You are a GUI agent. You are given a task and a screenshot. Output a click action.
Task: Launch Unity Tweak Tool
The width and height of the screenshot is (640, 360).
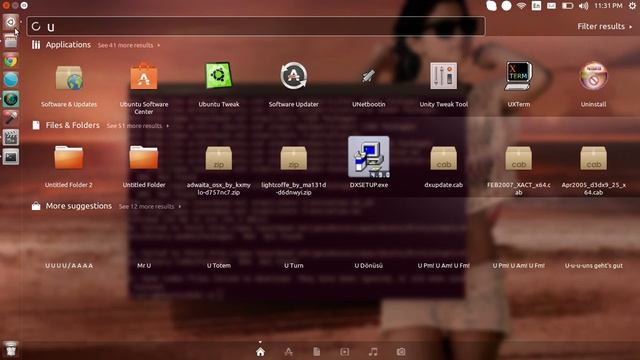[444, 76]
